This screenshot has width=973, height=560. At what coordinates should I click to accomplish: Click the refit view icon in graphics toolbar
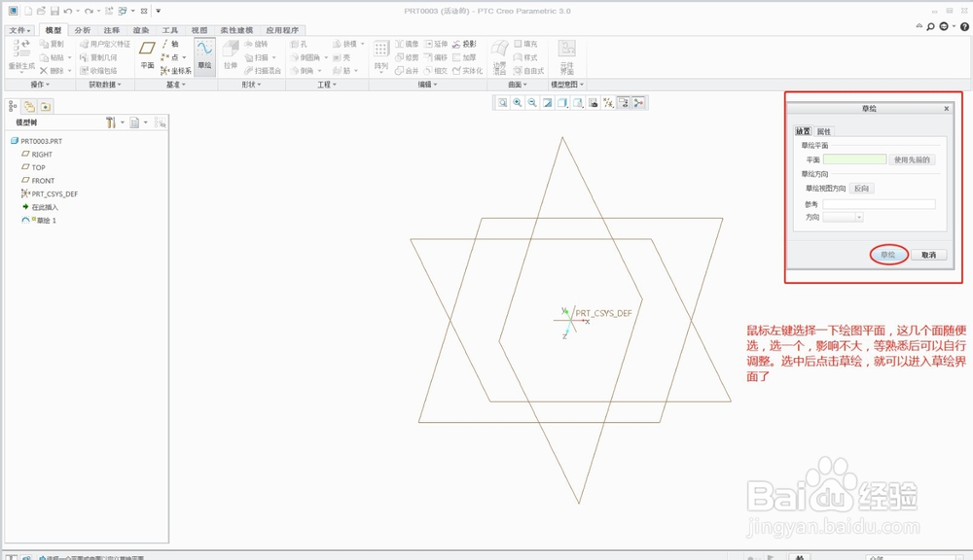point(503,102)
